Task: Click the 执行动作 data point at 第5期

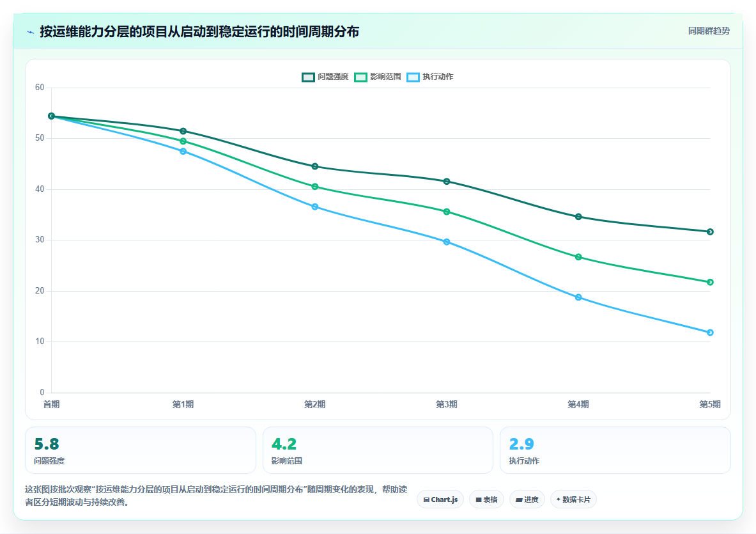Action: coord(710,333)
